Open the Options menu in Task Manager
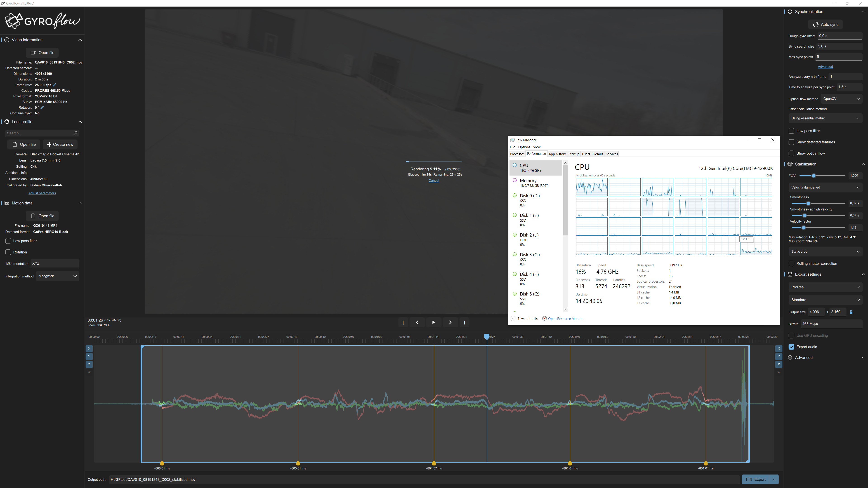868x488 pixels. click(x=524, y=147)
